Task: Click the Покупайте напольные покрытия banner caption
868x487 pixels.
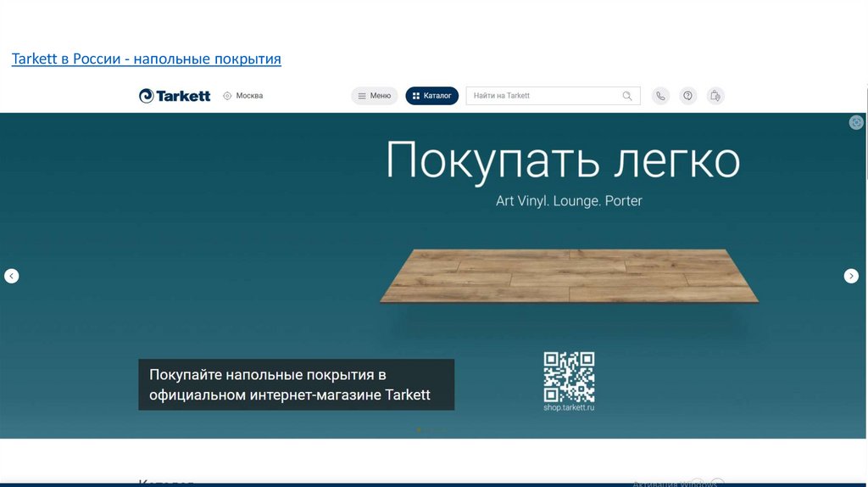Action: click(296, 384)
